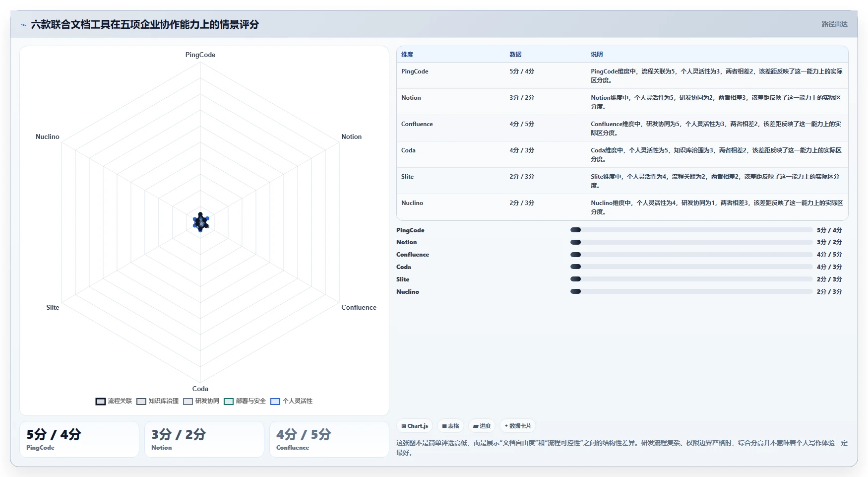Click the title icon beside 六款联合文档工具
This screenshot has height=477, width=868.
pyautogui.click(x=23, y=25)
